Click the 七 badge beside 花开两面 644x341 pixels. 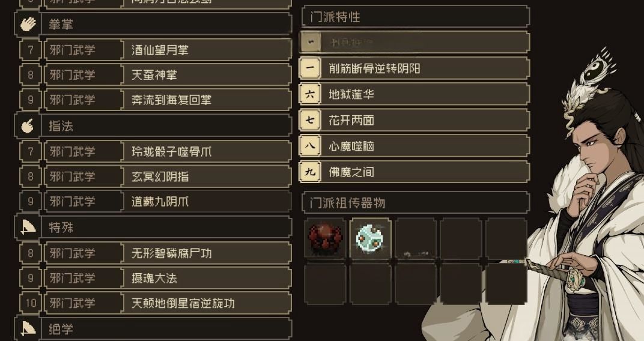pos(310,120)
